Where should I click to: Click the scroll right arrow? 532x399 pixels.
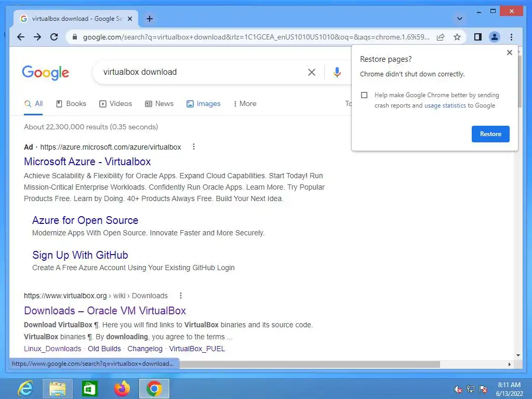coord(509,364)
